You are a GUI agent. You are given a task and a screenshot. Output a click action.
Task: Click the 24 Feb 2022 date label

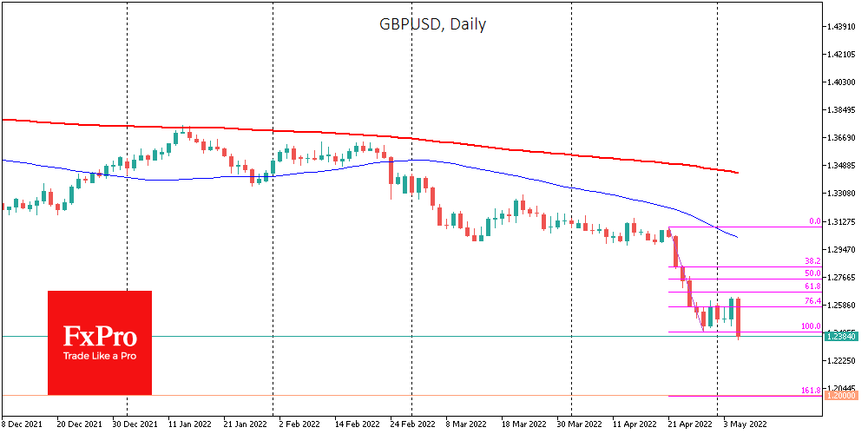(411, 424)
